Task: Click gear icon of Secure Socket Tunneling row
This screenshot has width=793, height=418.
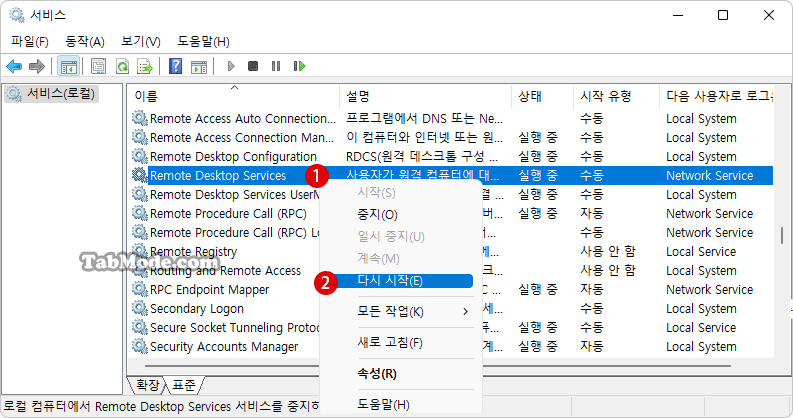Action: pyautogui.click(x=140, y=327)
